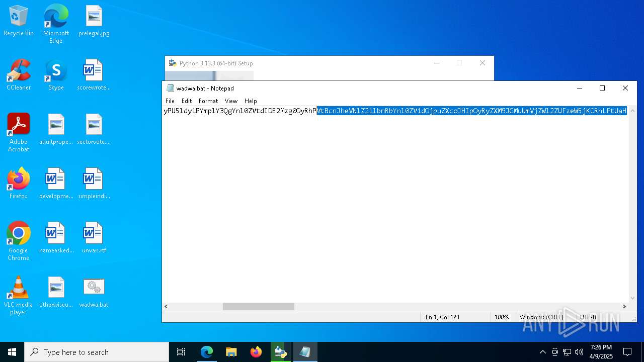The width and height of the screenshot is (644, 362).
Task: Select the developme Word document
Action: pyautogui.click(x=56, y=184)
